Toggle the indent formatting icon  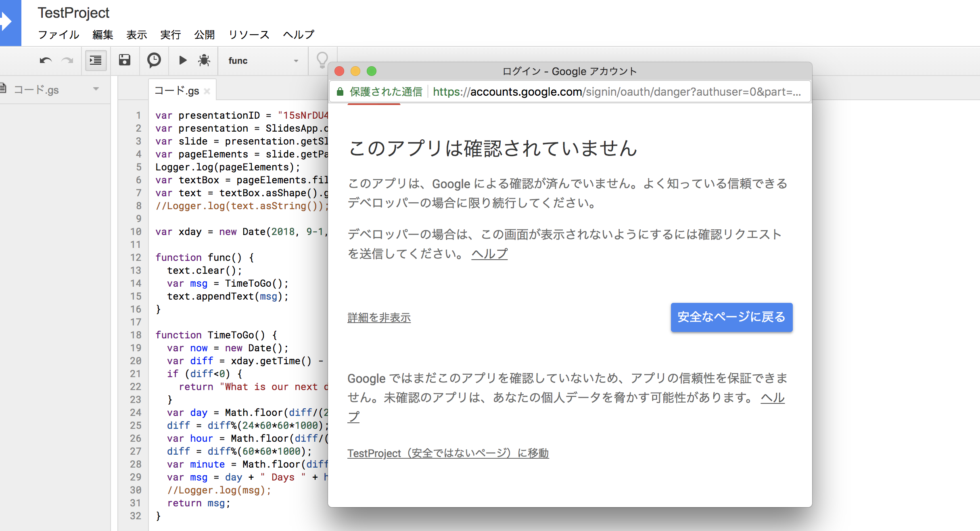tap(96, 61)
